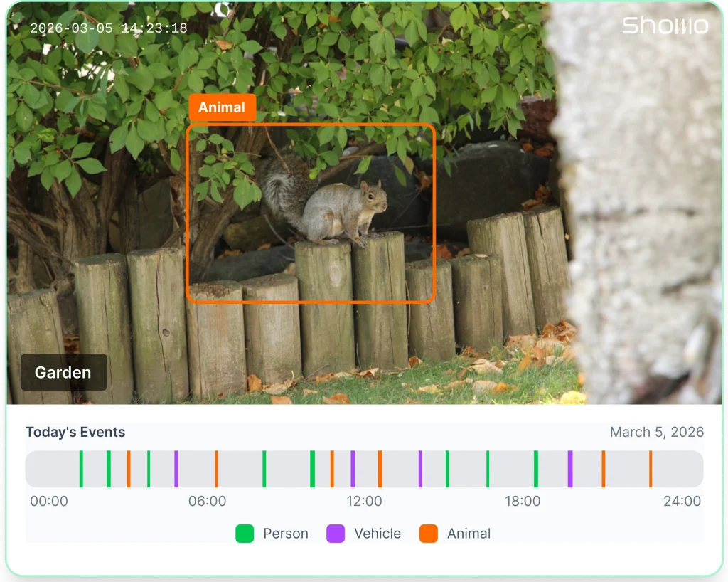Jump to first purple Vehicle event marker
The height and width of the screenshot is (582, 728).
tap(176, 469)
